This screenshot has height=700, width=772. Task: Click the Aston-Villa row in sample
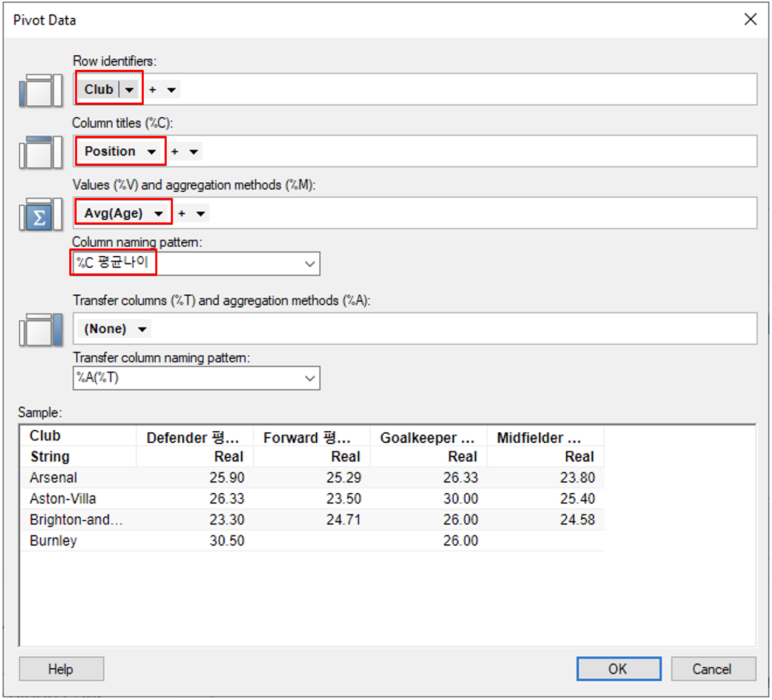(313, 499)
